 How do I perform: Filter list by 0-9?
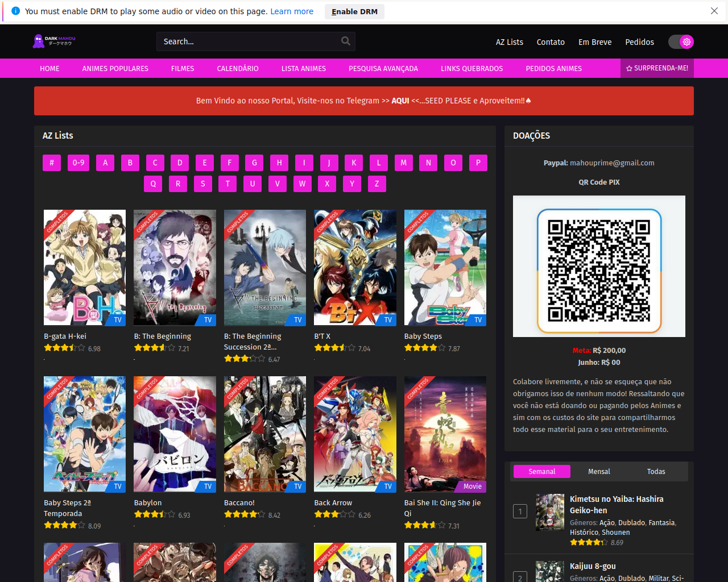tap(78, 163)
